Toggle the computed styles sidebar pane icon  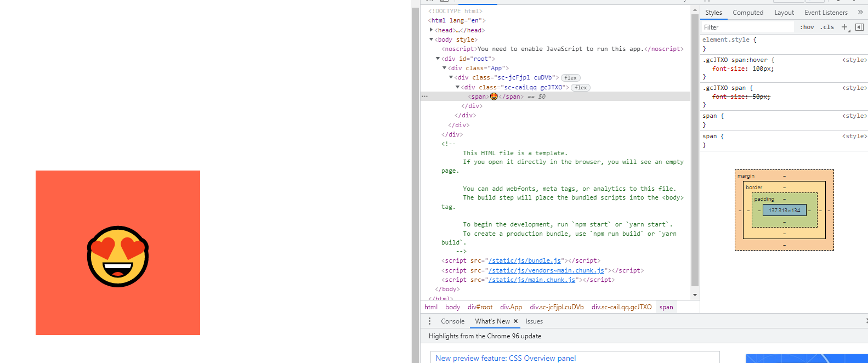pyautogui.click(x=859, y=27)
